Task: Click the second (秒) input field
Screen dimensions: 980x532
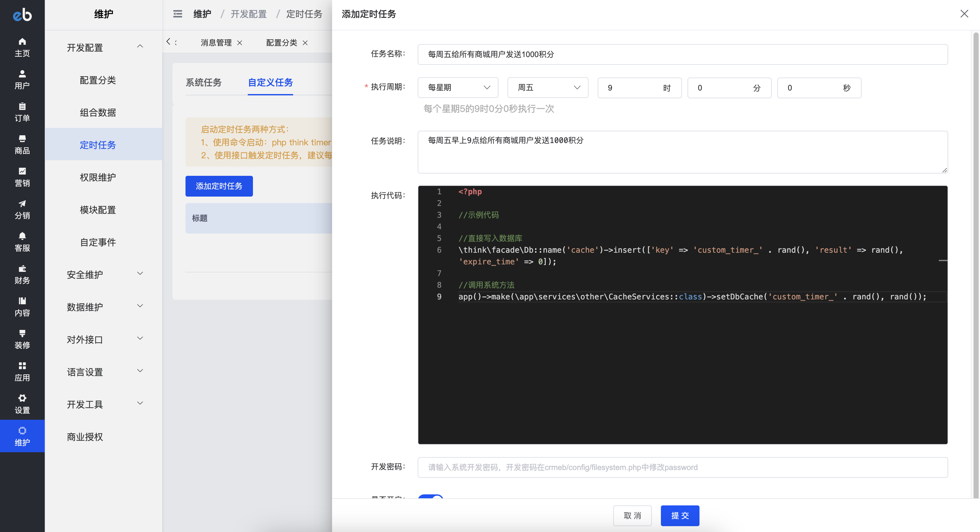Action: 819,88
